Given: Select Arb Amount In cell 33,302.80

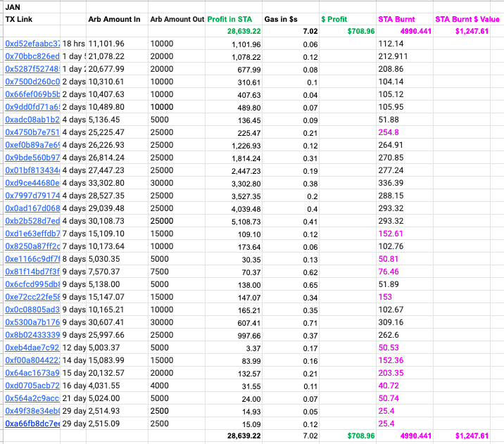Looking at the screenshot, I should click(x=117, y=183).
